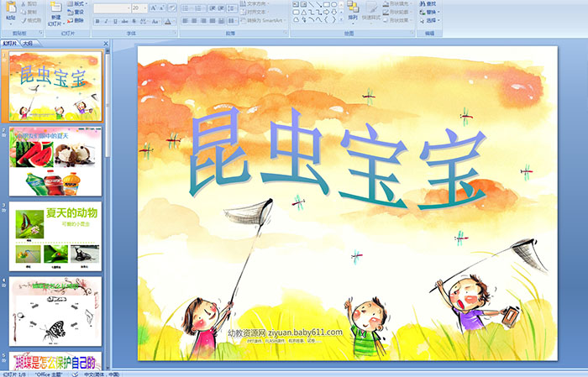Toggle Bold formatting

pos(97,21)
